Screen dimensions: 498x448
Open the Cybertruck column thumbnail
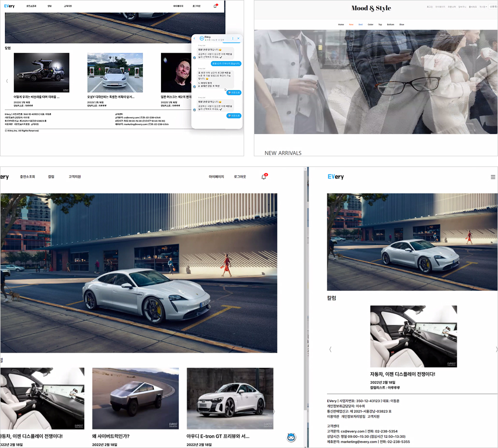point(135,399)
